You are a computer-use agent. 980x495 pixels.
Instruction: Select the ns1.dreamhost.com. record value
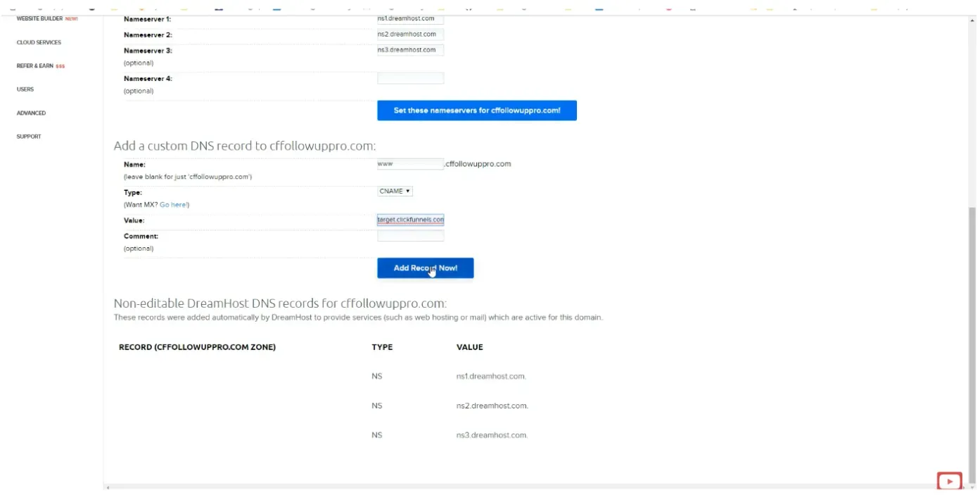tap(491, 377)
